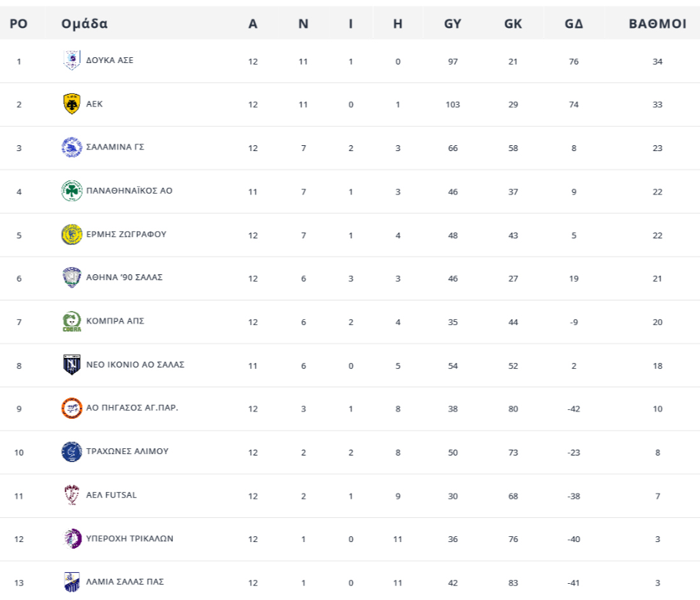This screenshot has height=600, width=700.
Task: Select the ΝΕΟ ΙΚΟΝΙΟ black shield crest
Action: click(72, 365)
